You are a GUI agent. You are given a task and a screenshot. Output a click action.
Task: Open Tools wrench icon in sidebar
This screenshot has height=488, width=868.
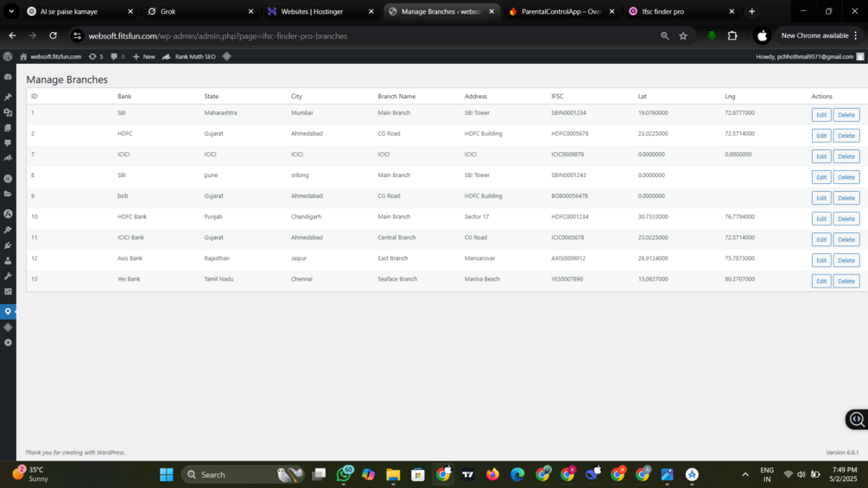click(x=8, y=276)
